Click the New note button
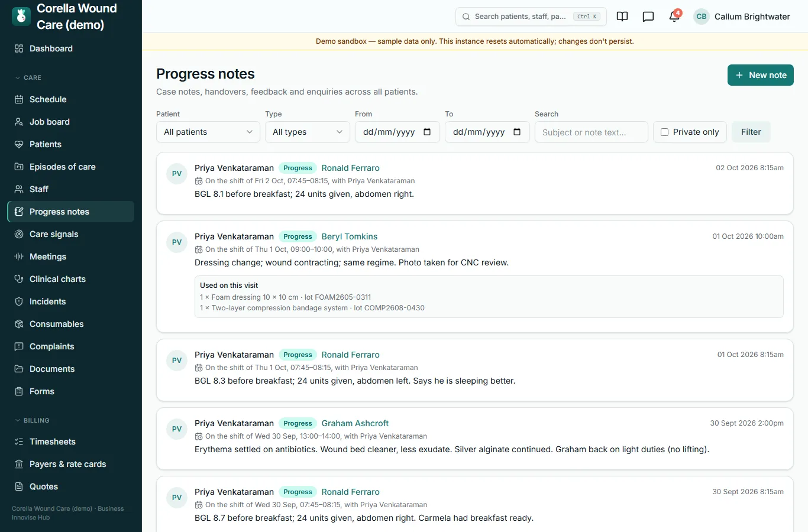Screen dimensions: 808x532 761,75
